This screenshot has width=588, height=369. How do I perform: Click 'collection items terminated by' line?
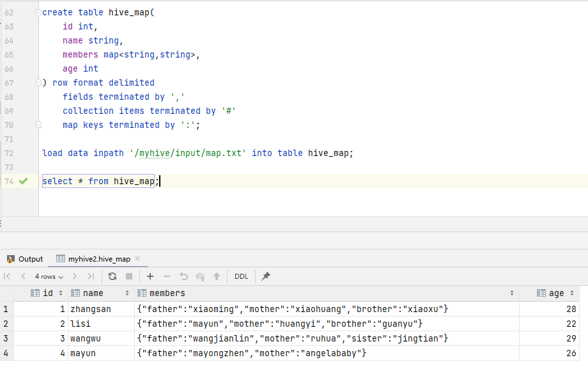[149, 111]
